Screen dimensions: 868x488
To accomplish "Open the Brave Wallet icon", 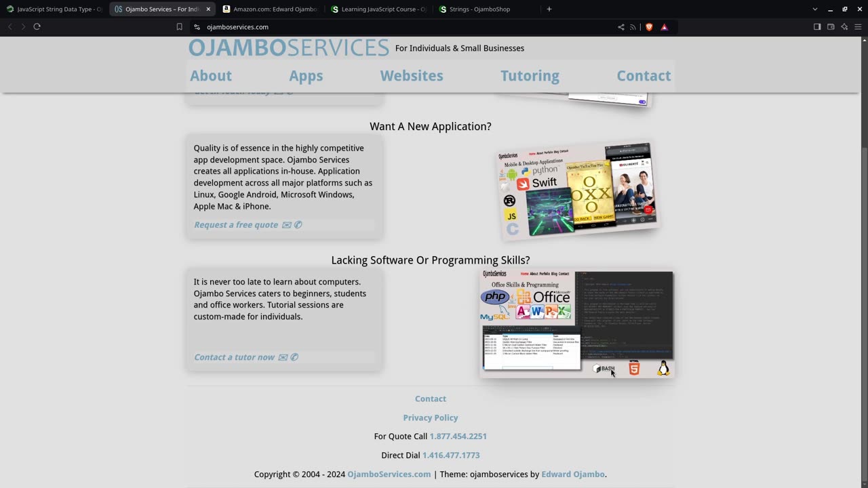I will point(831,27).
